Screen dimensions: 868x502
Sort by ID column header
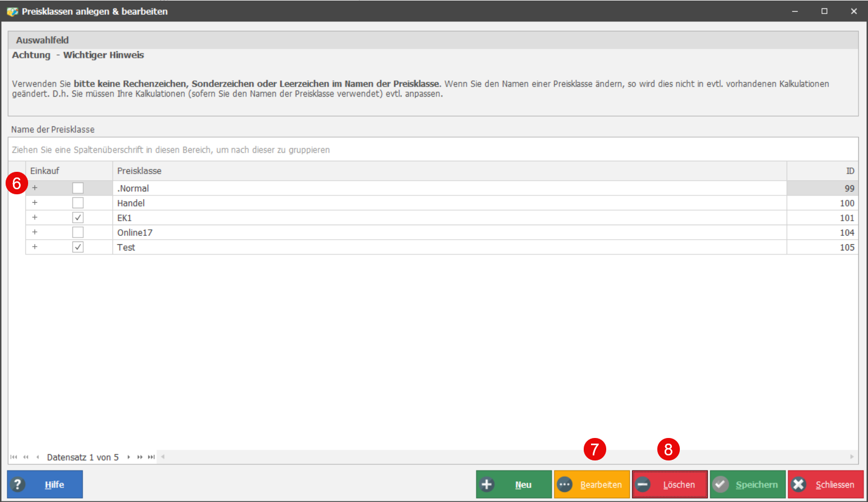pyautogui.click(x=822, y=171)
